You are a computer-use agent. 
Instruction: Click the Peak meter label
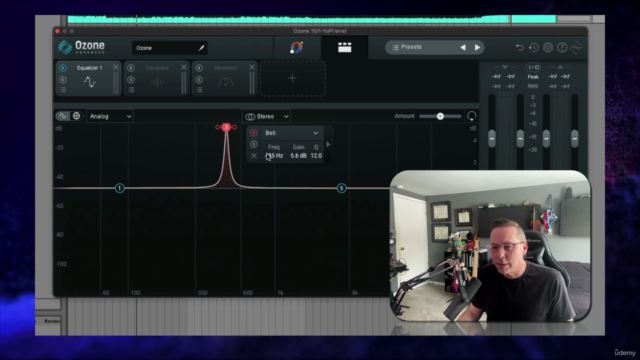click(x=533, y=77)
